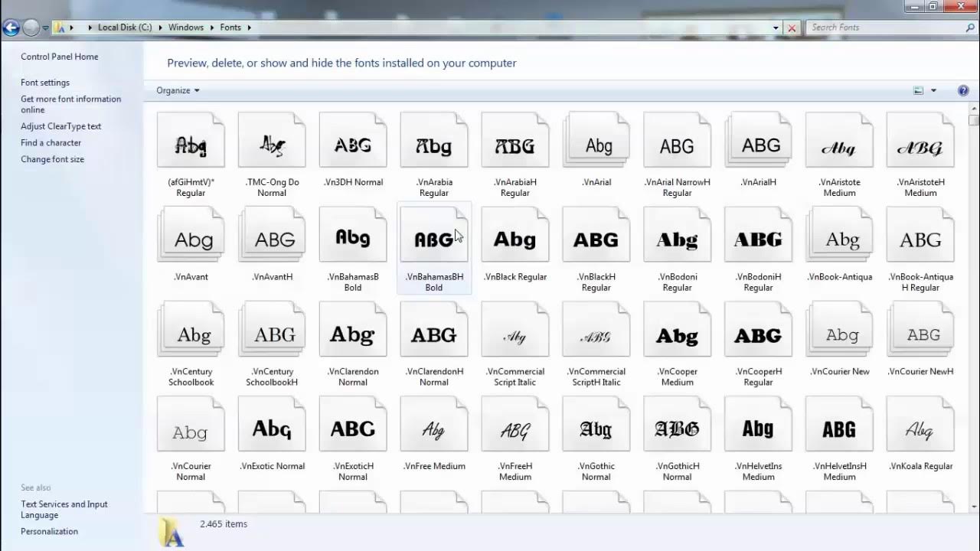Expand the Windows breadcrumb arrow
The height and width of the screenshot is (551, 980).
click(x=212, y=28)
